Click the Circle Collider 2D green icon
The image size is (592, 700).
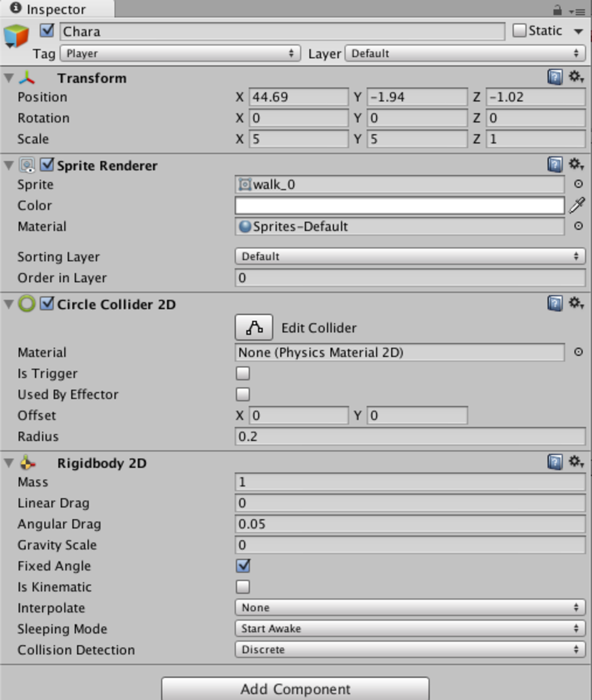(27, 304)
